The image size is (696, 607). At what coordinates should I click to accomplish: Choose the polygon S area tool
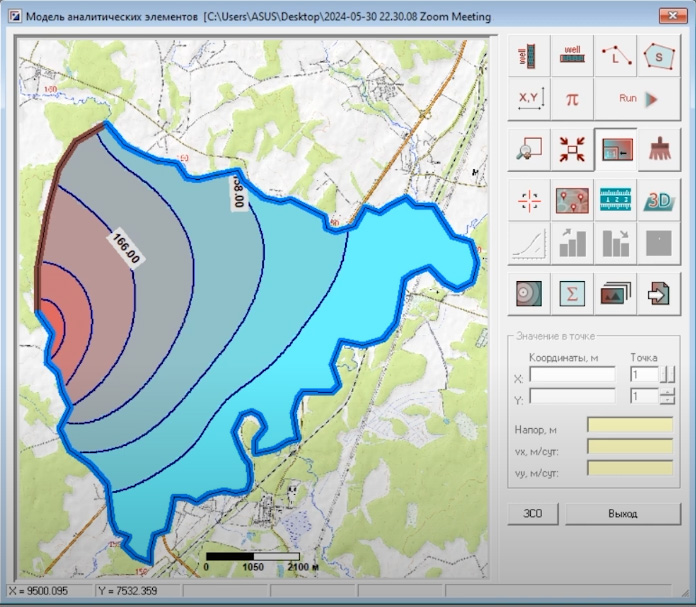pos(659,56)
